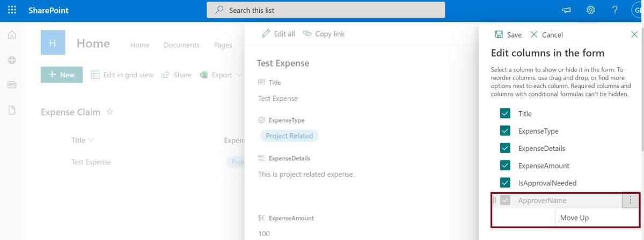Click the site logo tile H
Image resolution: width=644 pixels, height=240 pixels.
[53, 43]
